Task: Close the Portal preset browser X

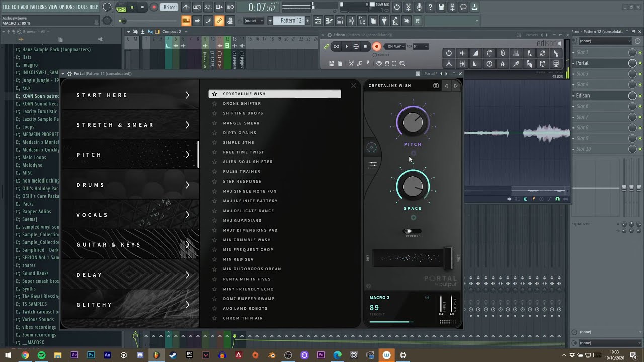Action: (354, 86)
